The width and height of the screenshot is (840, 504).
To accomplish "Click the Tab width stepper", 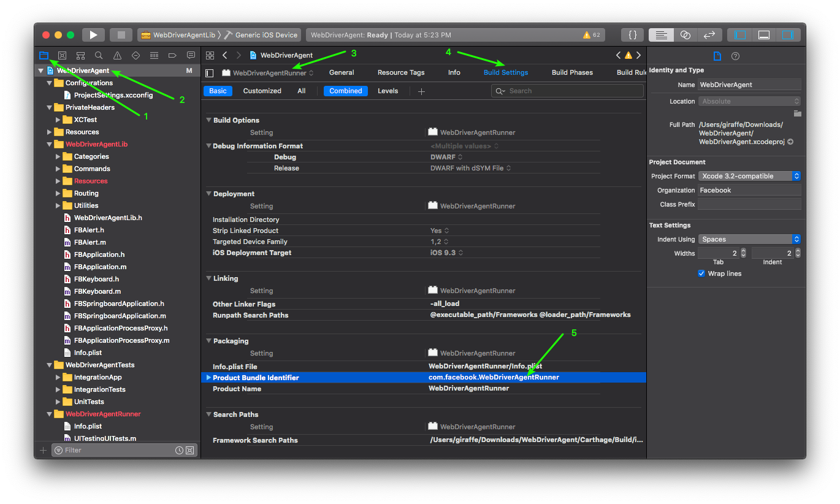I will (743, 253).
